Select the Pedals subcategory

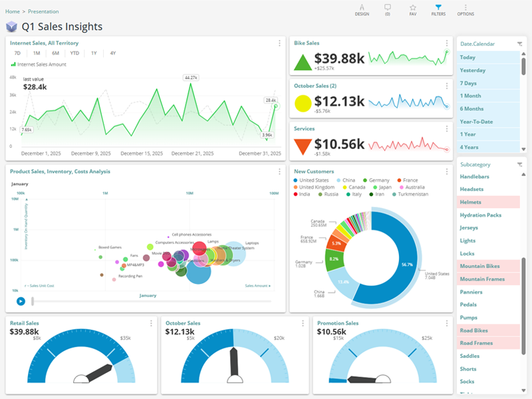[x=488, y=305]
